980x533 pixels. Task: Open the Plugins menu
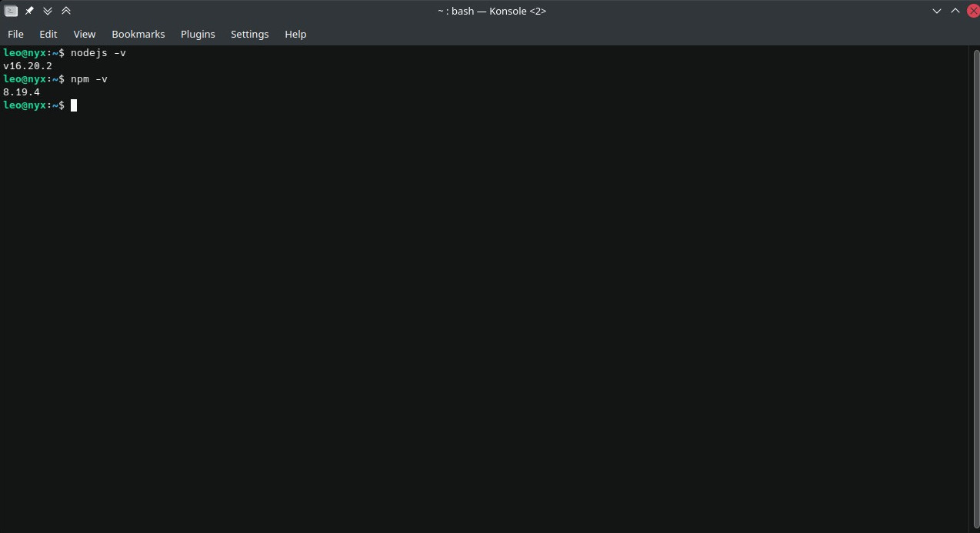click(198, 34)
